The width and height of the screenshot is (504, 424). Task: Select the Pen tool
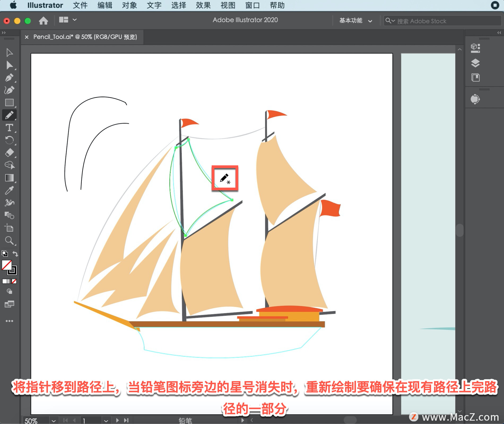(x=9, y=78)
